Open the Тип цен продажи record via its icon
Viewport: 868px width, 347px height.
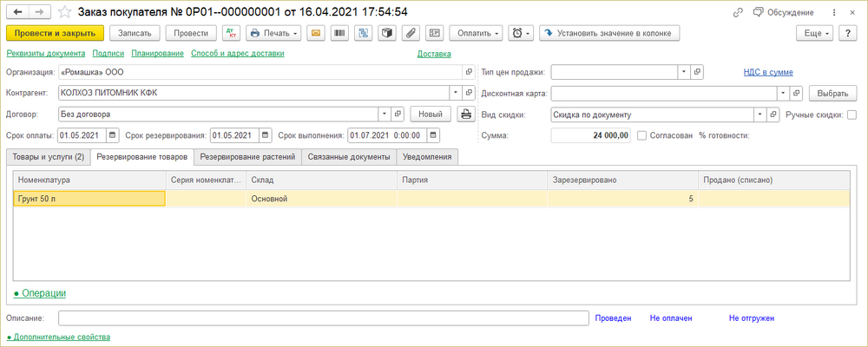697,72
